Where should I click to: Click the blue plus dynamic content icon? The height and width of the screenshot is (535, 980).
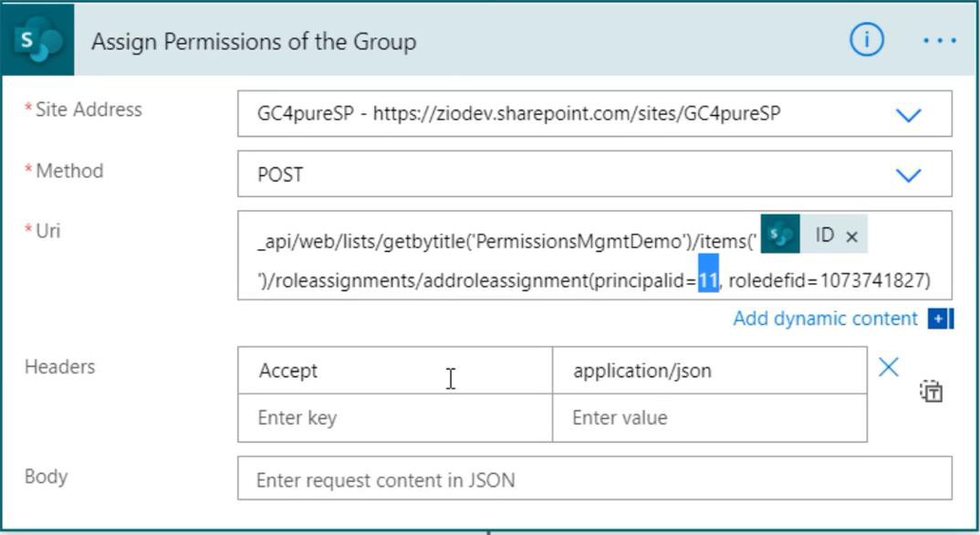click(940, 319)
